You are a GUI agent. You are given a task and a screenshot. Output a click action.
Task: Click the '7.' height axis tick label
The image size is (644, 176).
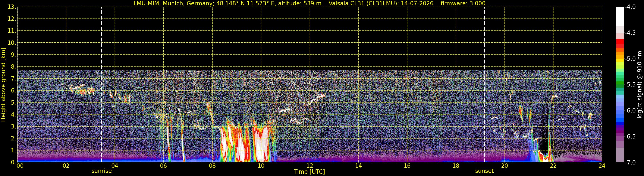click(x=13, y=79)
